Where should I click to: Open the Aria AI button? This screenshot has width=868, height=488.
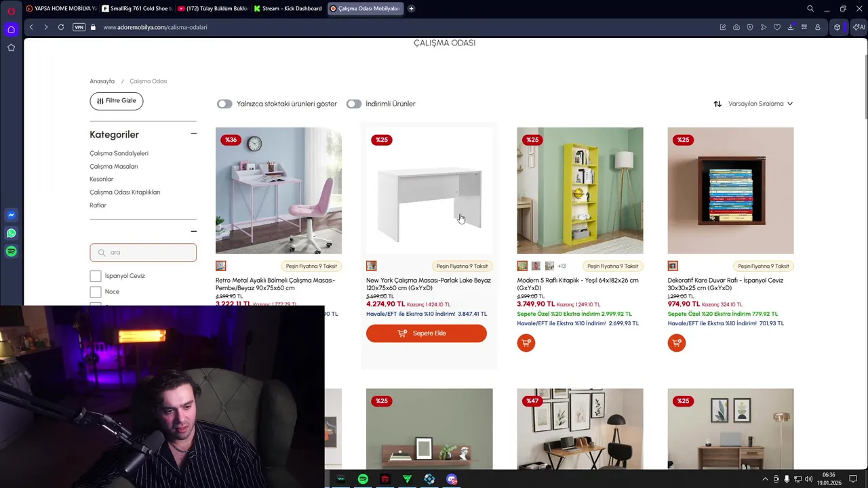859,27
